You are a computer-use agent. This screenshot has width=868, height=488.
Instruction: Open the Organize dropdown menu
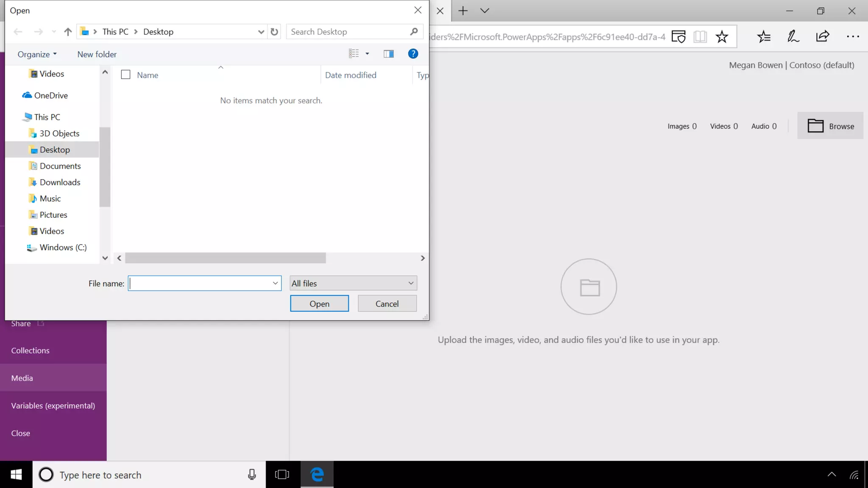37,54
